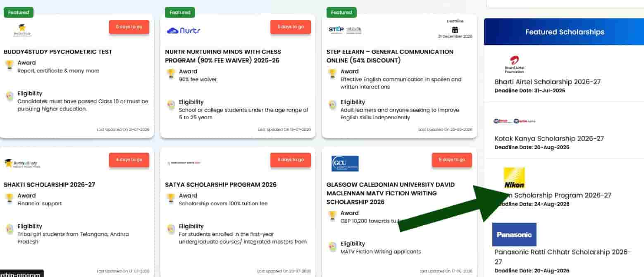Screen dimensions: 644x277
Task: Open Kotak Kanya Scholarship 2026-27 link
Action: pos(549,139)
